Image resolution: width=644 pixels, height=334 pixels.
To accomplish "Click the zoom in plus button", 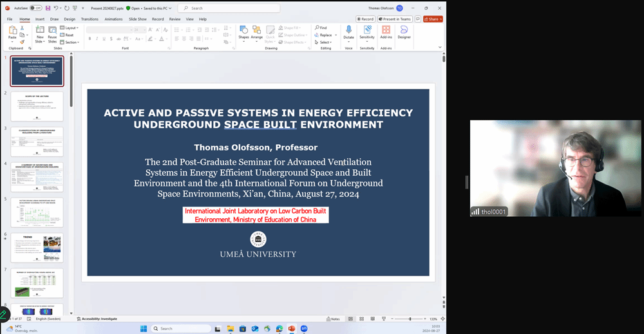I will click(x=425, y=319).
